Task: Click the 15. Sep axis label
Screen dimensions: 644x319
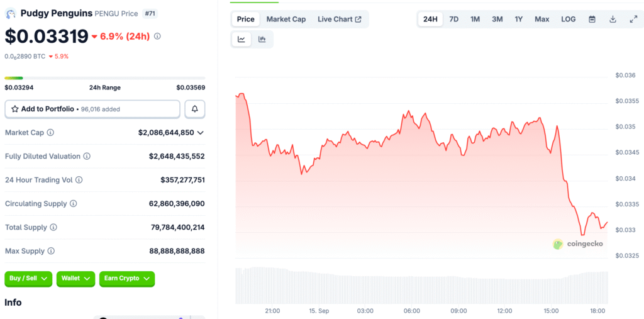Action: click(319, 311)
